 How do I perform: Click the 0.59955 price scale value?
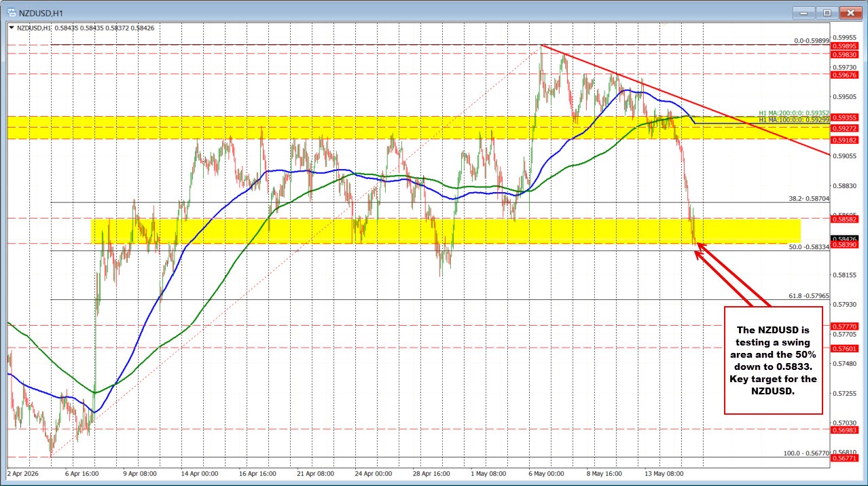(846, 37)
